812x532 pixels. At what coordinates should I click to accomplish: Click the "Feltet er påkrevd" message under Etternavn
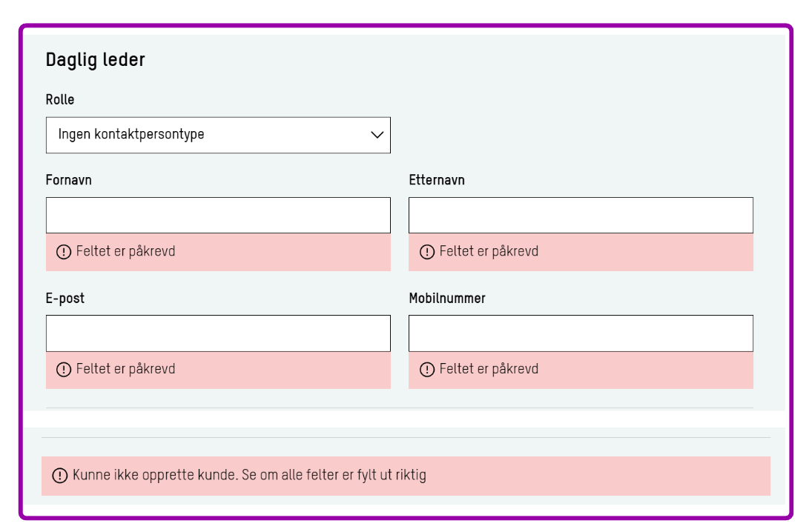pos(489,252)
